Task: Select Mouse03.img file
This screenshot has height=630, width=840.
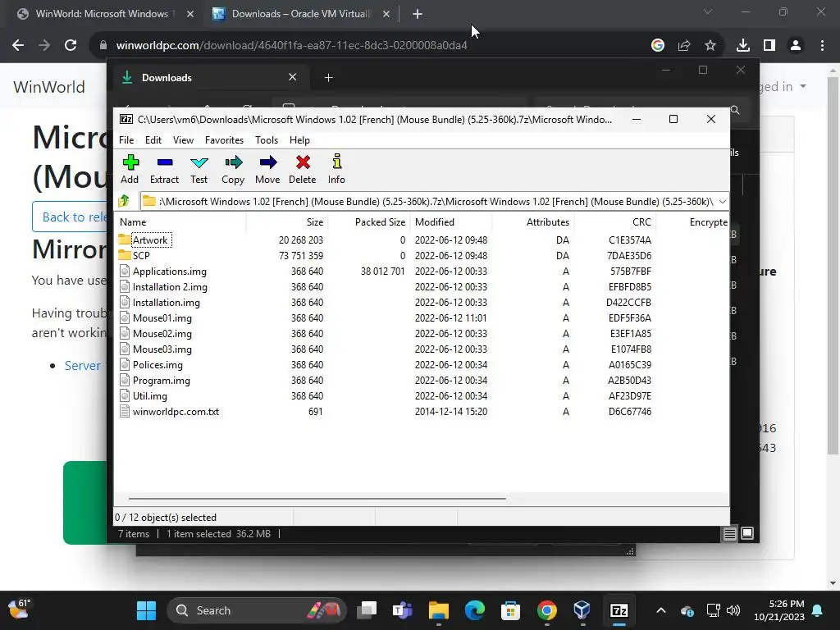Action: pos(162,349)
